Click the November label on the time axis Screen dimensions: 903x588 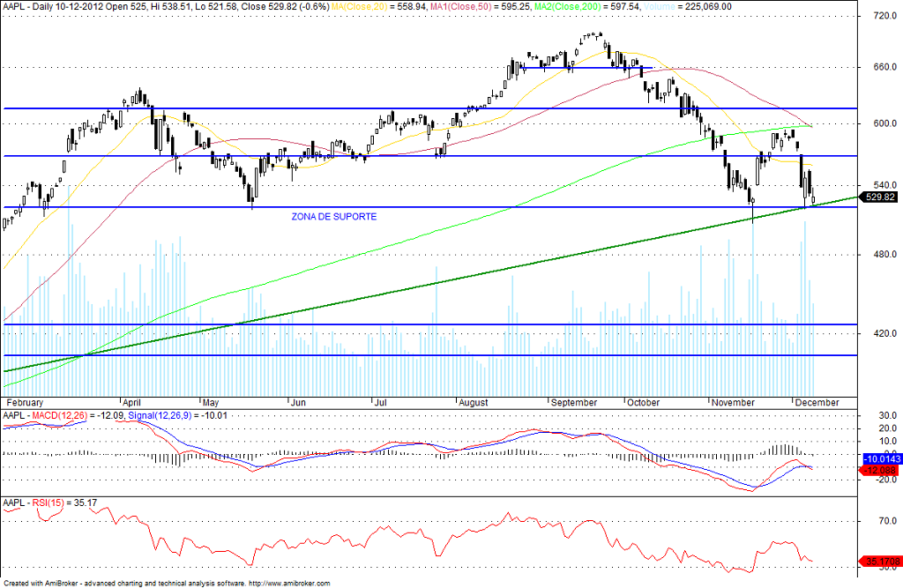click(733, 403)
